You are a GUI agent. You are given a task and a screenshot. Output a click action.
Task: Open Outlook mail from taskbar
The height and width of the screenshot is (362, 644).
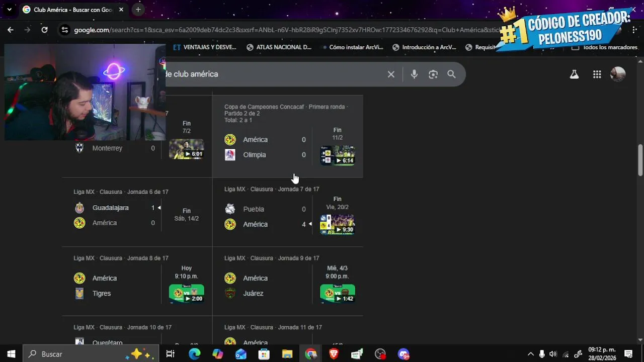(241, 354)
